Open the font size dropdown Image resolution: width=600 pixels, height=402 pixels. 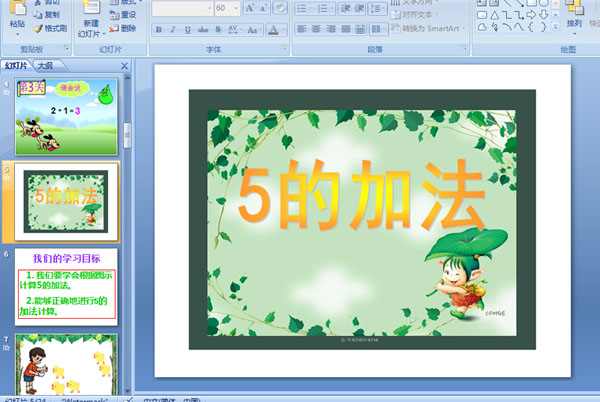point(236,8)
